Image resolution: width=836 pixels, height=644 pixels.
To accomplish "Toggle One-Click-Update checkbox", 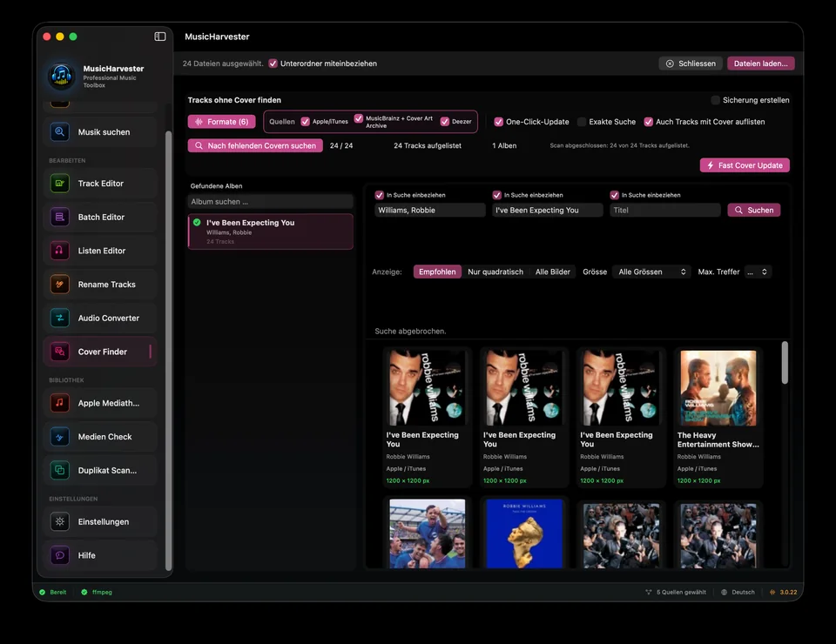I will click(498, 122).
